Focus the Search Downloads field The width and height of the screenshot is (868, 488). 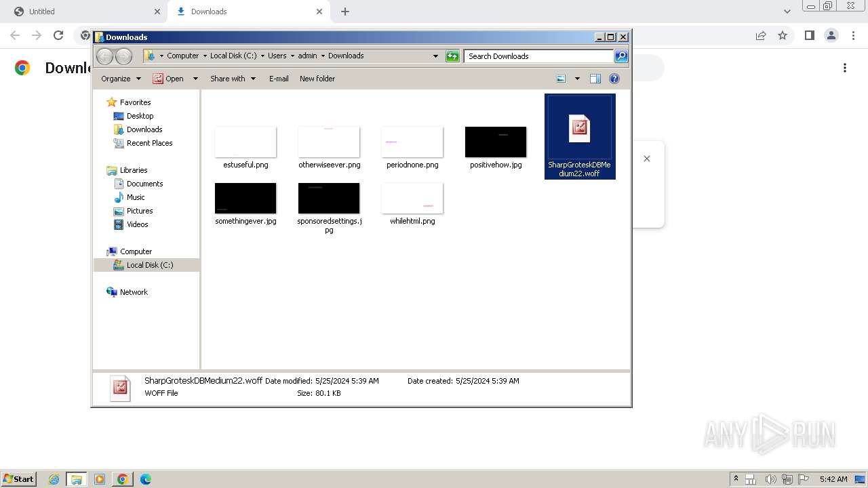539,56
